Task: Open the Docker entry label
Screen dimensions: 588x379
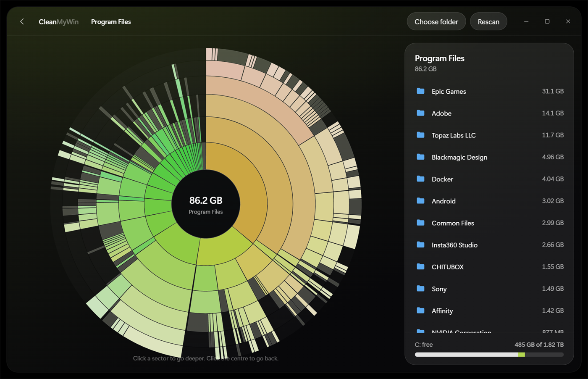Action: click(x=442, y=179)
